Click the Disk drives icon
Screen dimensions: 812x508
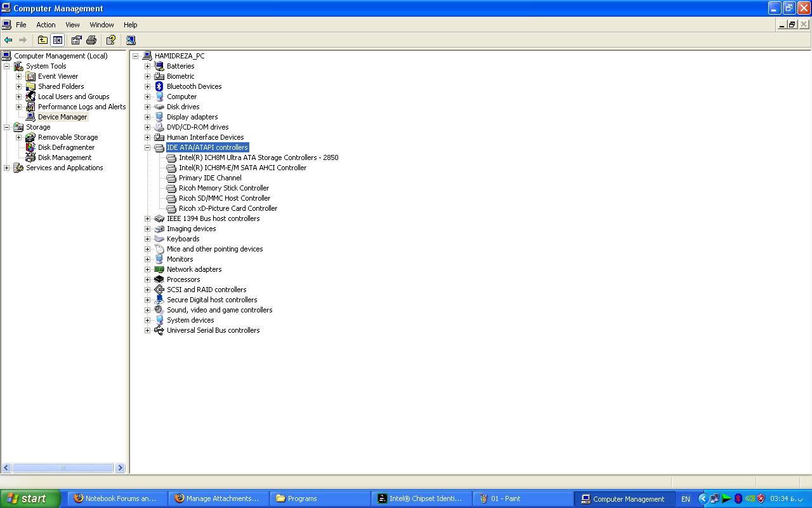pos(159,107)
